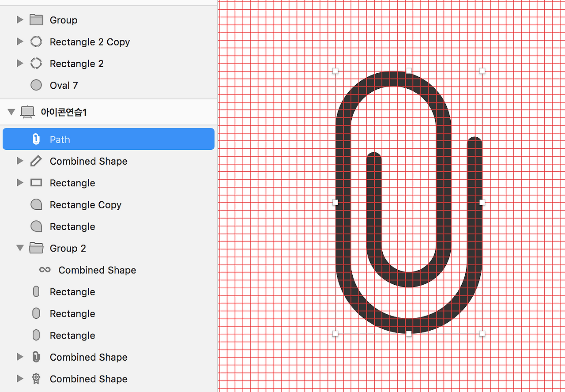Click the bottom-right selection handle on the canvas

[482, 334]
